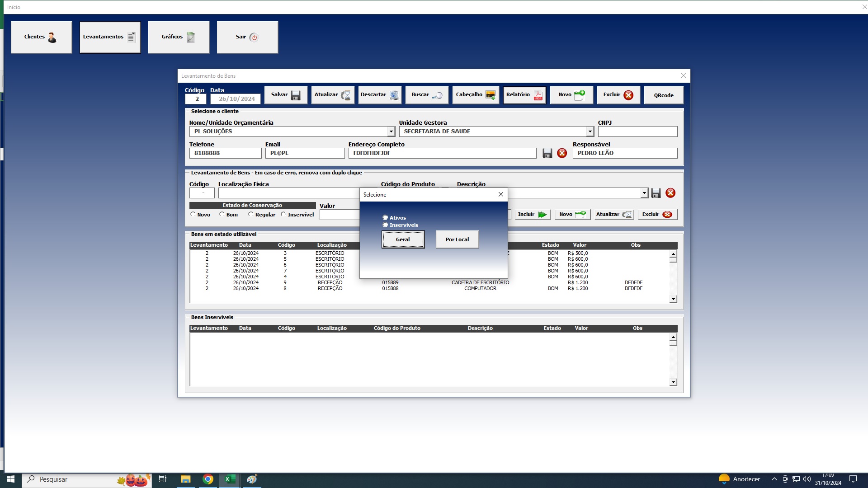Open the Levantamentos menu button

tap(110, 37)
